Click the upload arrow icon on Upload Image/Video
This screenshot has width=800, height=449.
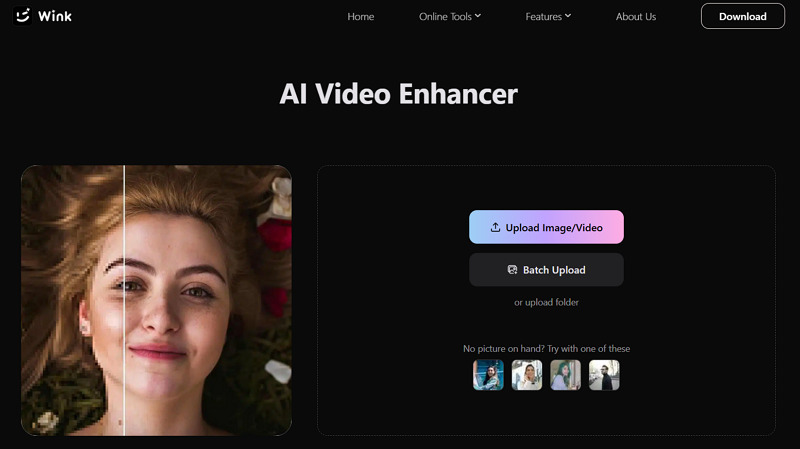(x=495, y=228)
